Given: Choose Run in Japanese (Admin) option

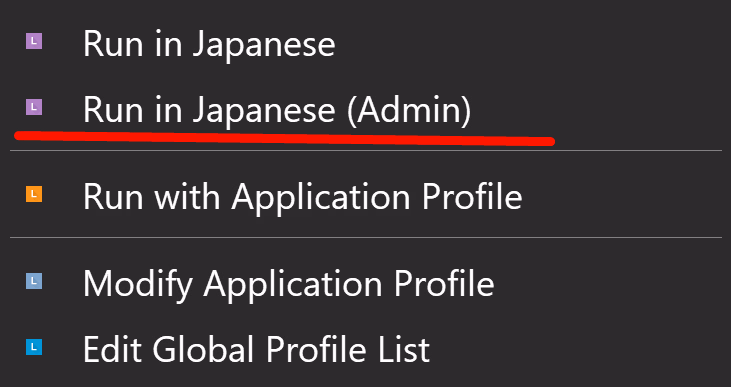Looking at the screenshot, I should coord(277,110).
